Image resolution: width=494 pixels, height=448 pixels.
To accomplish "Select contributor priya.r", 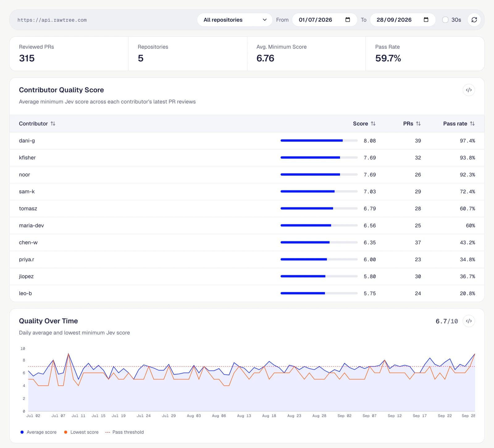I will (27, 260).
